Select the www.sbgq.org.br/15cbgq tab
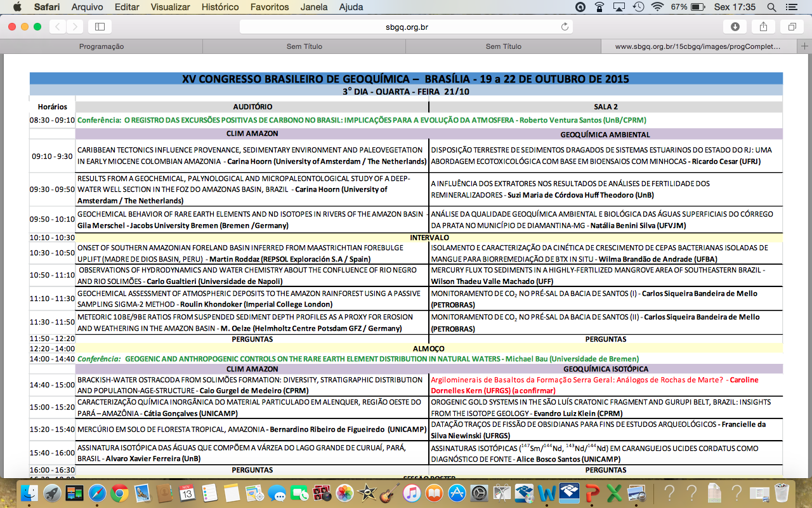The width and height of the screenshot is (812, 508). (x=698, y=46)
